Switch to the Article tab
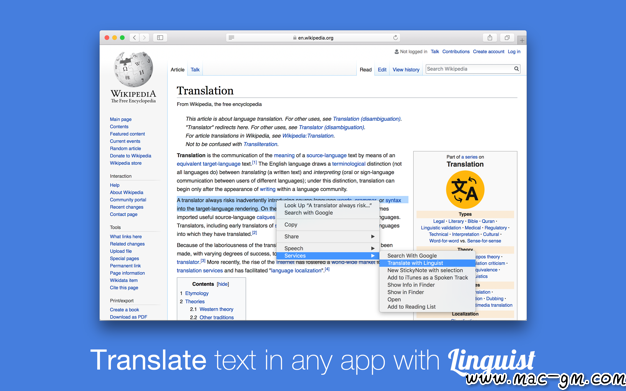 click(x=178, y=69)
